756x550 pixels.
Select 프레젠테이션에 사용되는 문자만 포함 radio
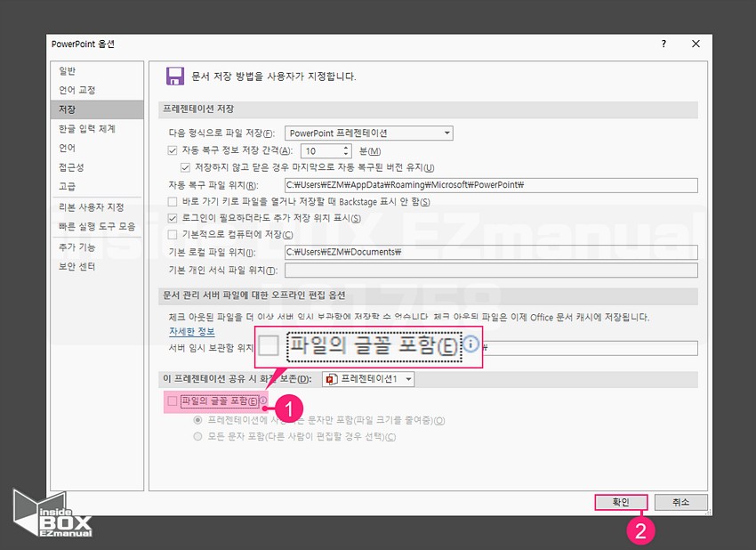coord(197,420)
